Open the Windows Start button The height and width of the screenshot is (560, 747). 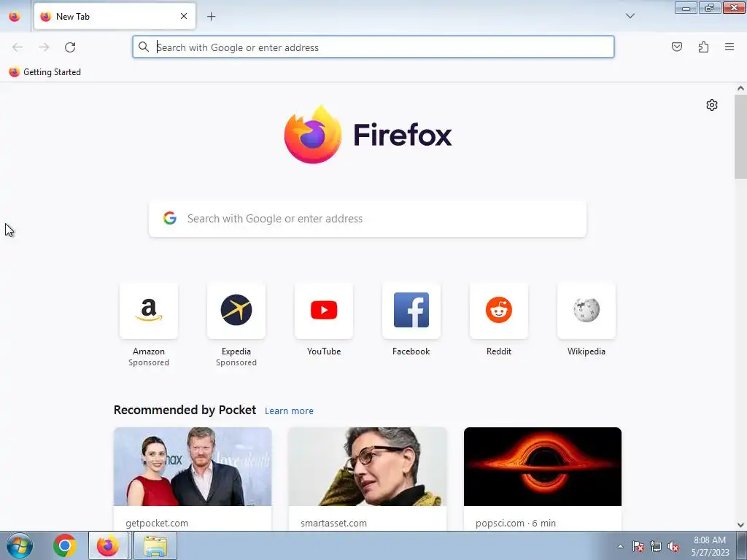(x=20, y=545)
